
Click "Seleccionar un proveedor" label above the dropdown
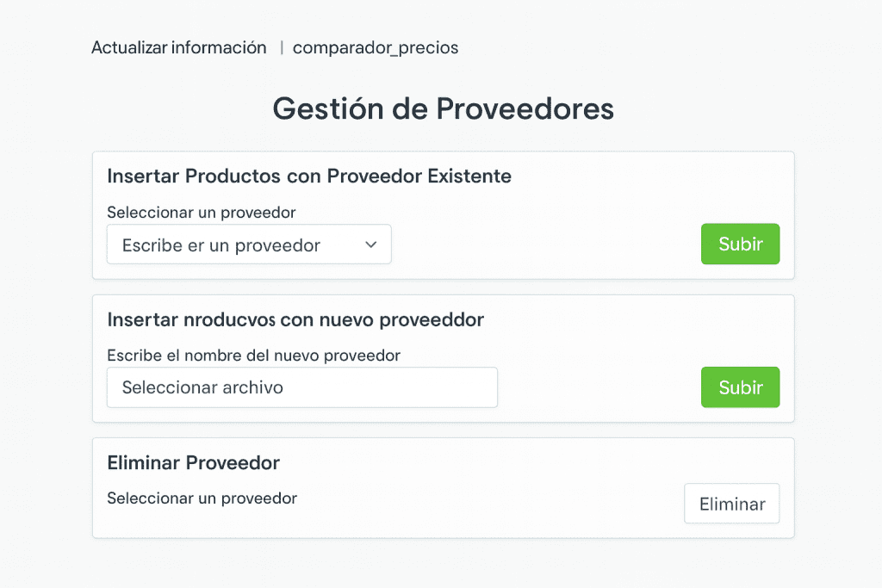(x=202, y=212)
